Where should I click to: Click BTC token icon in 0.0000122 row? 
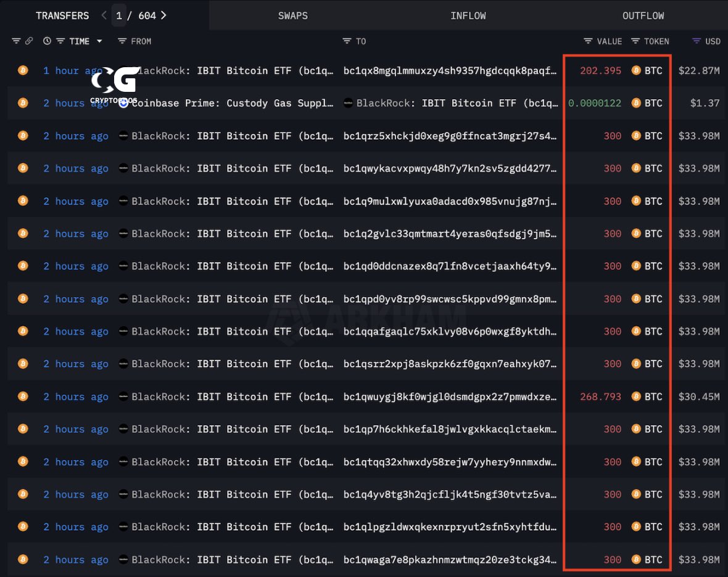coord(636,103)
